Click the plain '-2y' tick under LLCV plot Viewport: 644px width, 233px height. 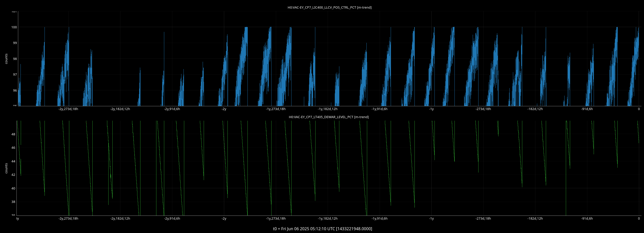coord(224,109)
